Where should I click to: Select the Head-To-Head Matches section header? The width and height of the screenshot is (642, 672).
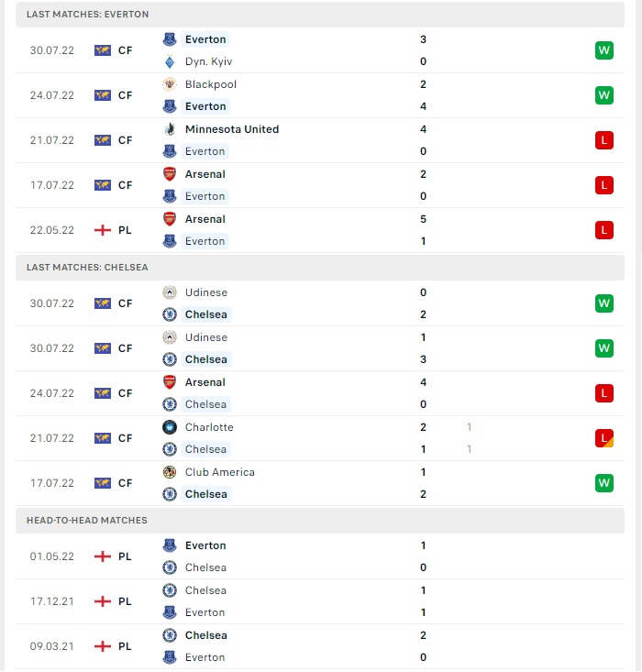pyautogui.click(x=320, y=521)
